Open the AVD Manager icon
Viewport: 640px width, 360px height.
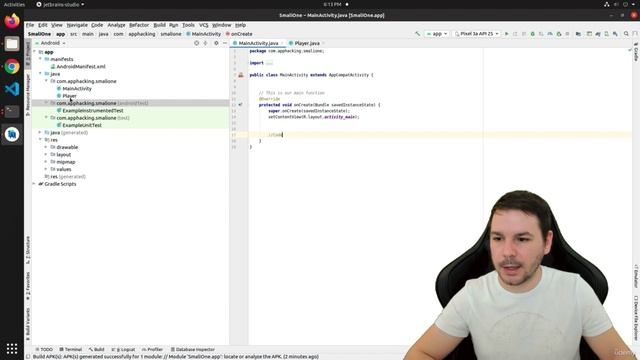607,34
